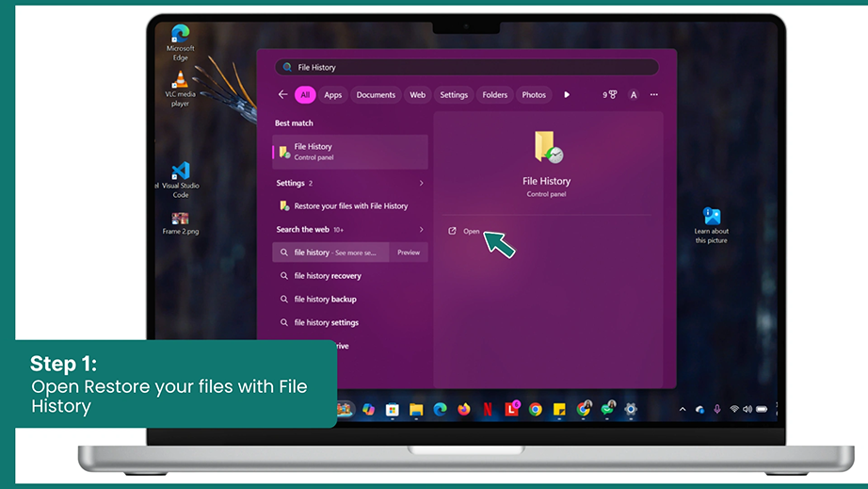Switch to the Apps filter tab
Screen dimensions: 868x489
(332, 95)
